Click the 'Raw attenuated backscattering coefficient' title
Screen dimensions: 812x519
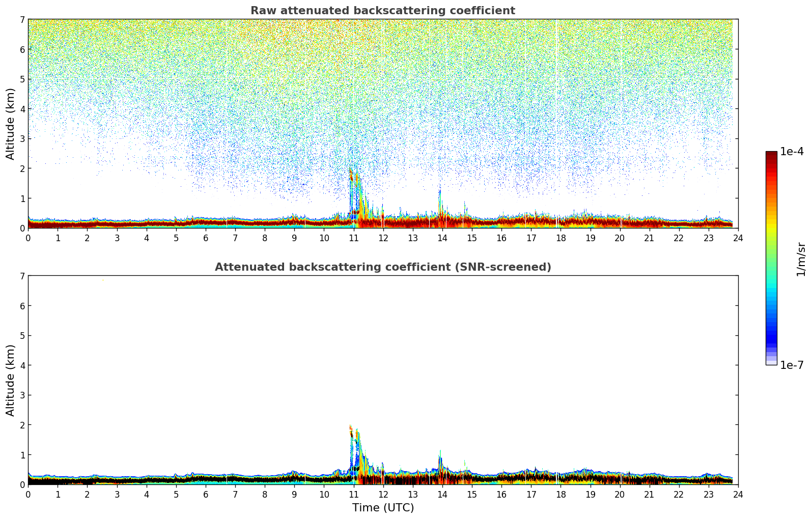pos(383,11)
